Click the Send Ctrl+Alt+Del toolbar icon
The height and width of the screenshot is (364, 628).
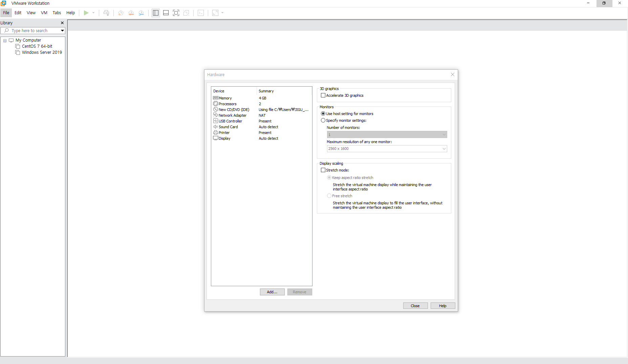pyautogui.click(x=106, y=13)
